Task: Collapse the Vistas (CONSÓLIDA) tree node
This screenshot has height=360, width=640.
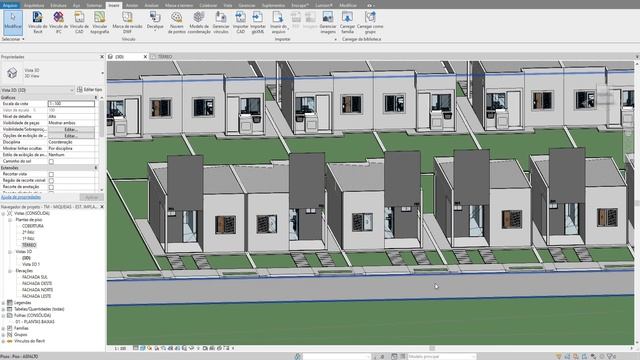Action: pyautogui.click(x=3, y=213)
